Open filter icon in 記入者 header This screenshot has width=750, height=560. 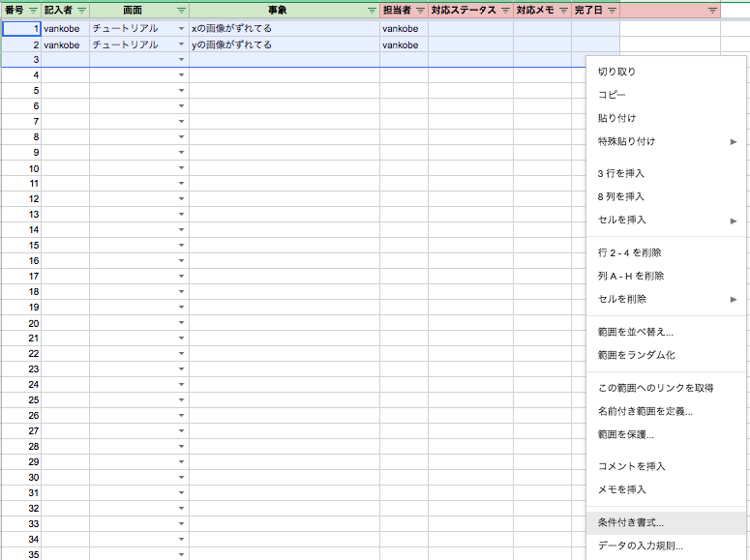[x=82, y=11]
